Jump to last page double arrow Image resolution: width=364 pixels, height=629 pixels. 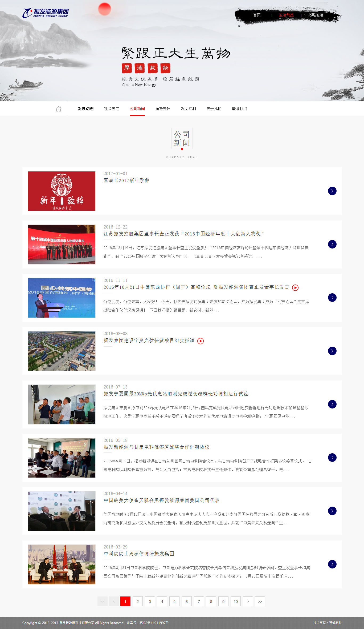click(x=260, y=601)
